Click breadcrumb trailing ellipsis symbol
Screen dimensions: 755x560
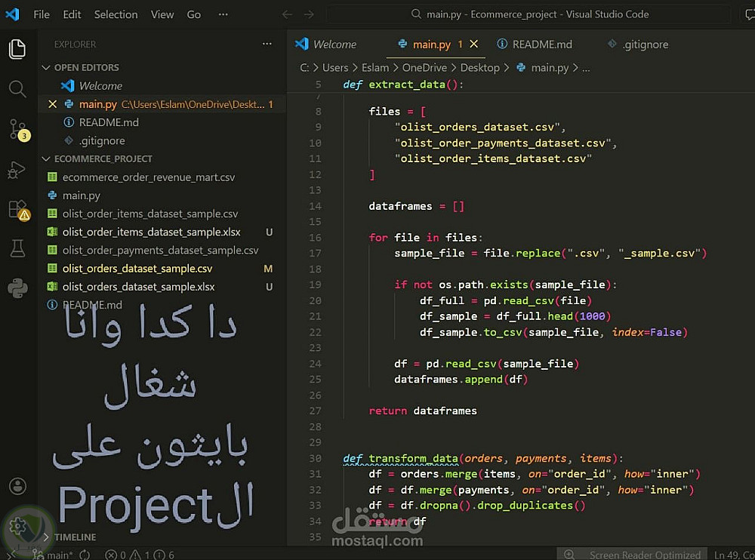tap(586, 69)
